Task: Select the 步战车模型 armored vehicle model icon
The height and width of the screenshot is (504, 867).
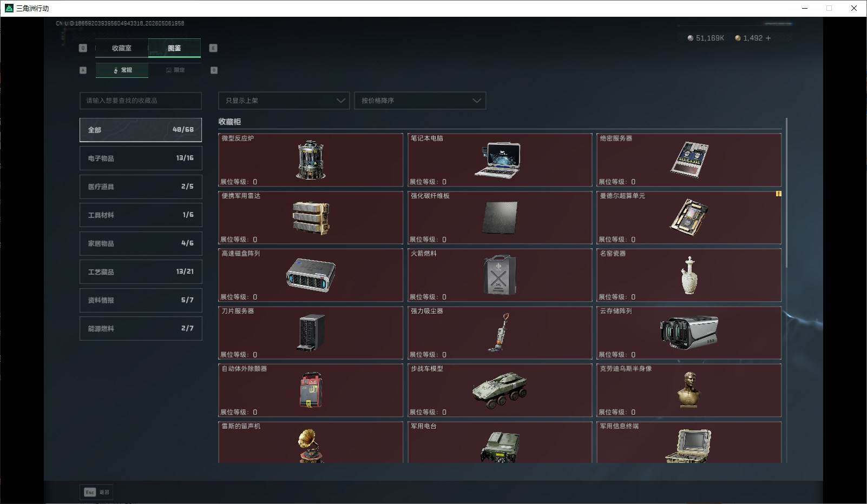Action: click(500, 390)
